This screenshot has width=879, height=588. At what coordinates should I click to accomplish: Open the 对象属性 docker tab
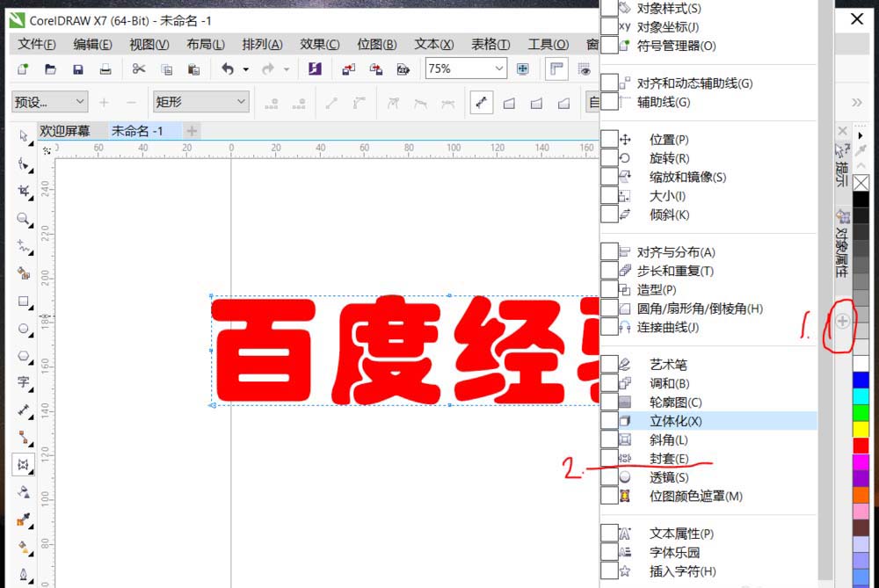coord(842,243)
